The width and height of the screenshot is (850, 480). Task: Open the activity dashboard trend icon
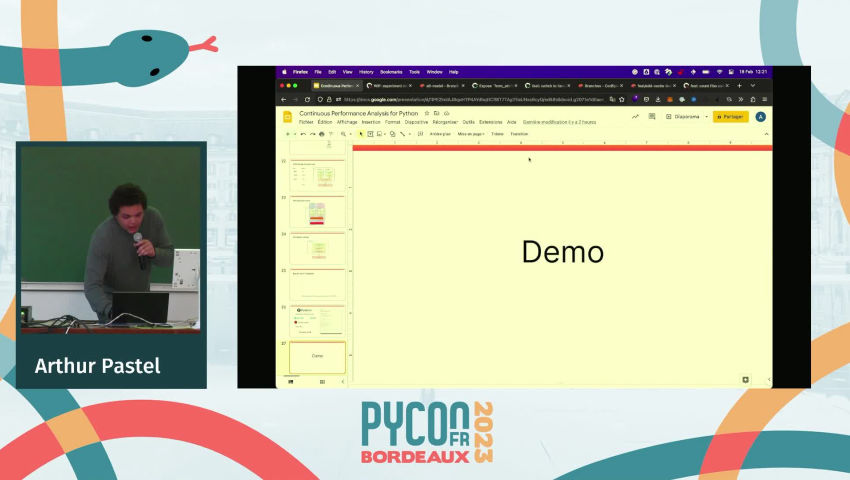[x=635, y=116]
